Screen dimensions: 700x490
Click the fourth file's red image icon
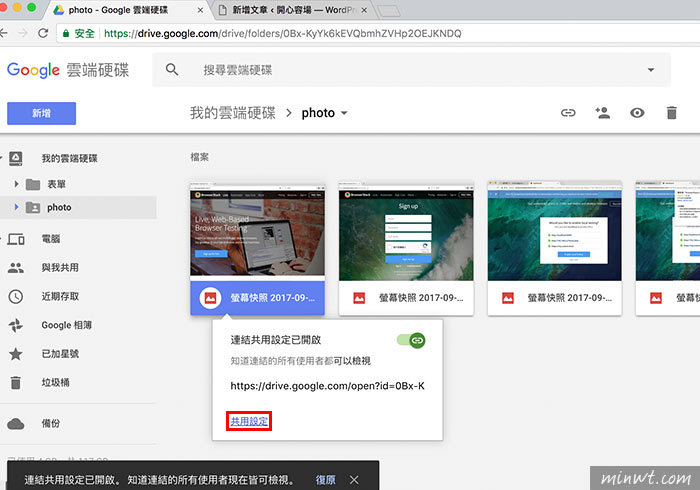coord(656,298)
